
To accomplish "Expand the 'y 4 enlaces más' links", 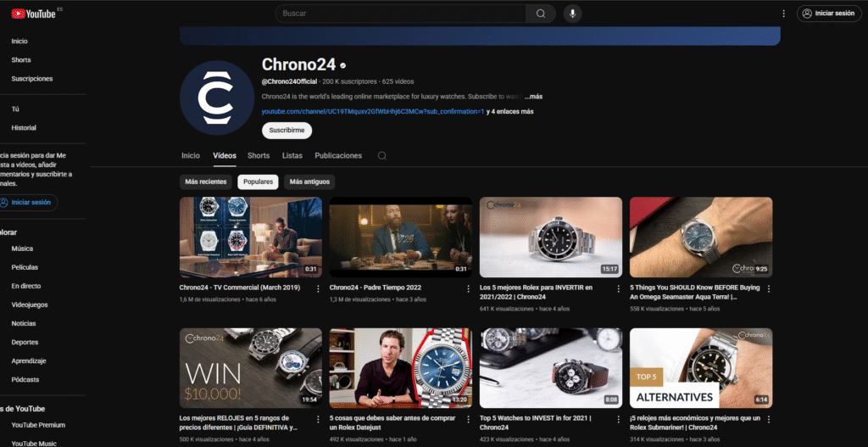I will tap(510, 111).
